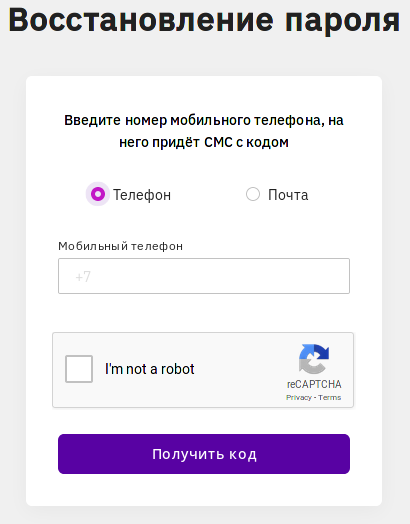The image size is (410, 524).
Task: Click the +7 placeholder in phone field
Action: point(83,277)
